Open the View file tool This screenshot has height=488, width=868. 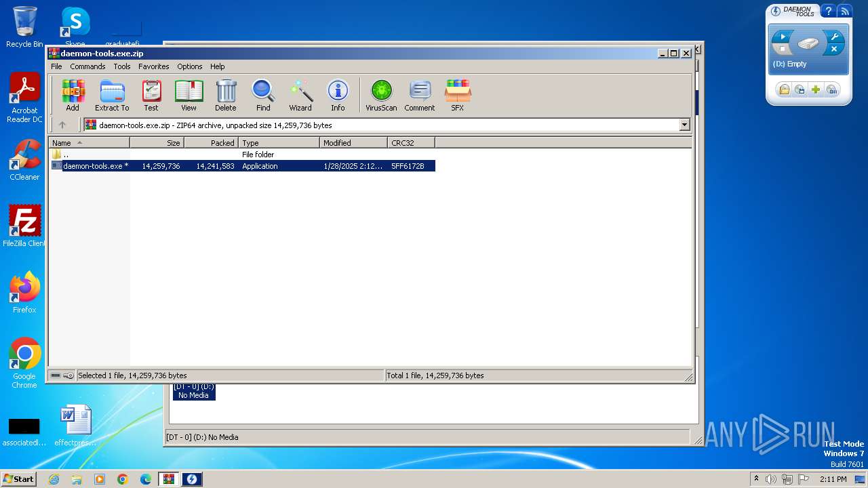tap(189, 96)
